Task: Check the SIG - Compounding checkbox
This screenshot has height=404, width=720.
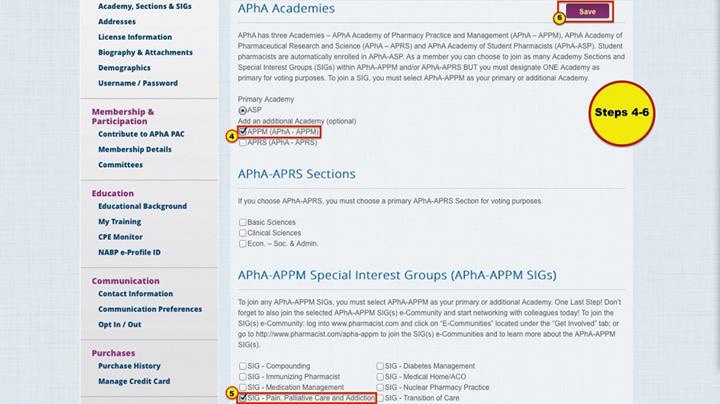Action: point(242,366)
